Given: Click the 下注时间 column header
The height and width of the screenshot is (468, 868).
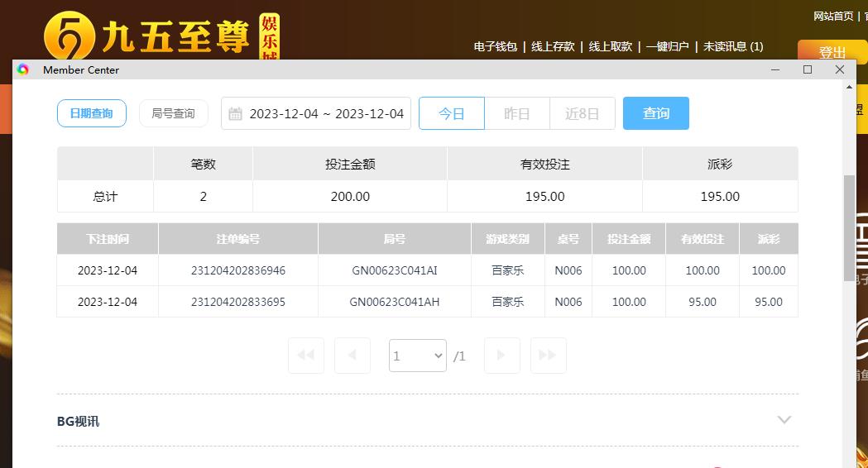Looking at the screenshot, I should [108, 239].
